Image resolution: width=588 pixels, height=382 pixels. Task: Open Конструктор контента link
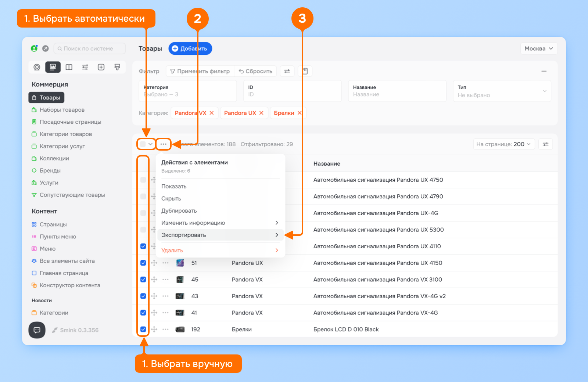click(69, 285)
